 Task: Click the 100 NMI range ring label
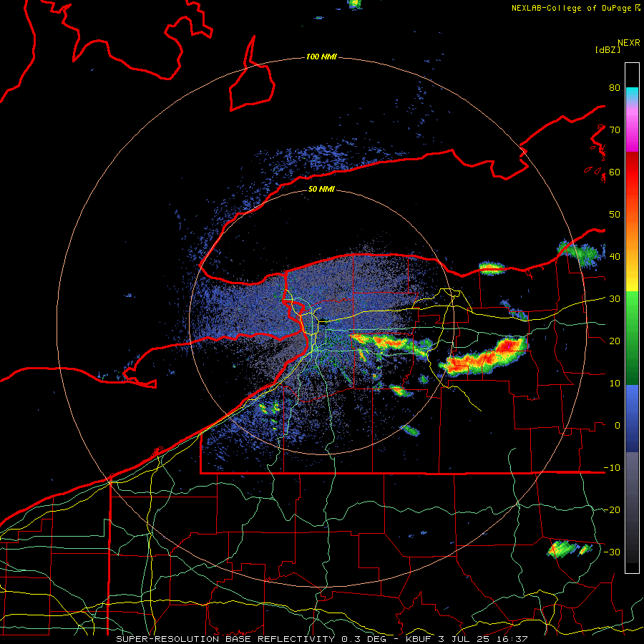pos(321,57)
